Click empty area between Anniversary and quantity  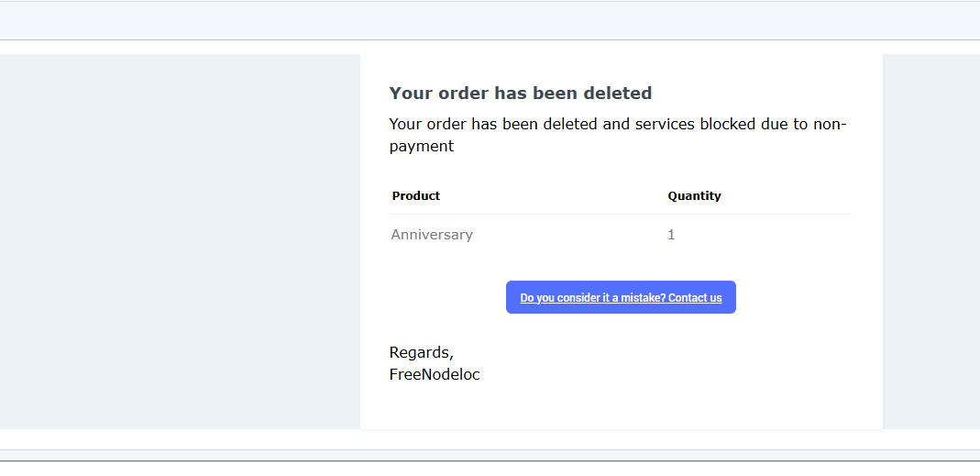[x=568, y=235]
